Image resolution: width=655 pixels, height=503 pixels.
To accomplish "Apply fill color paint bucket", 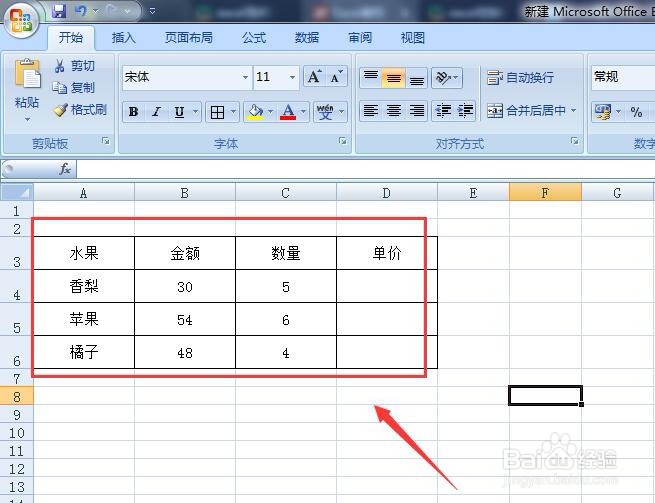I will pyautogui.click(x=255, y=112).
